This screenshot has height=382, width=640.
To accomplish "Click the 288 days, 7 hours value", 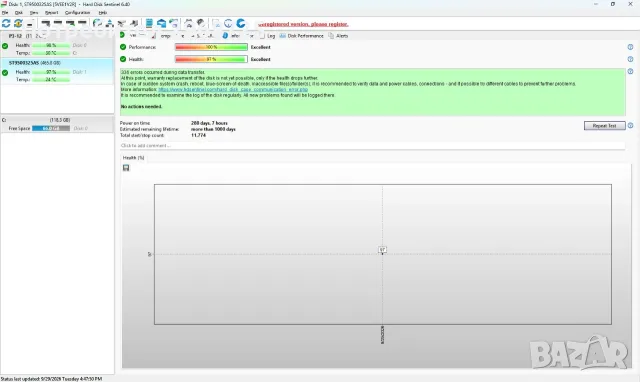I will click(x=209, y=123).
